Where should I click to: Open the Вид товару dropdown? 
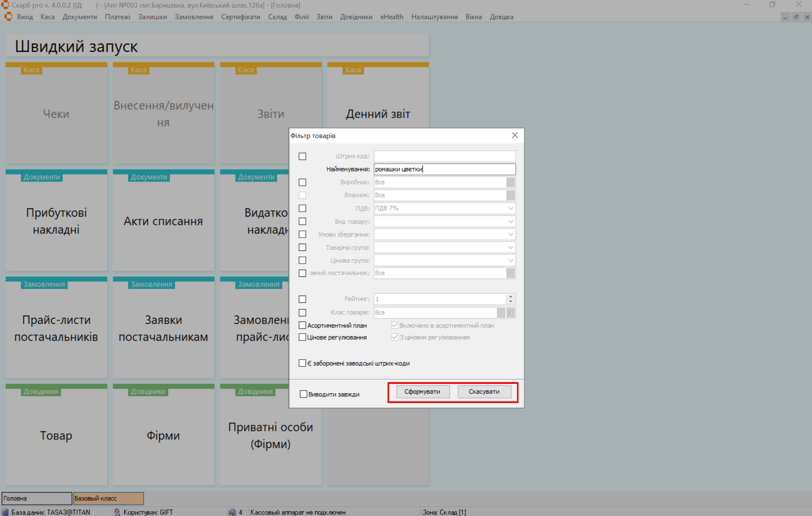[x=511, y=222]
